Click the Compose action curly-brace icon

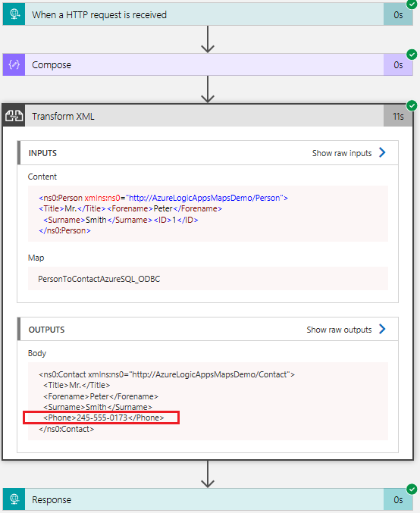[x=14, y=64]
